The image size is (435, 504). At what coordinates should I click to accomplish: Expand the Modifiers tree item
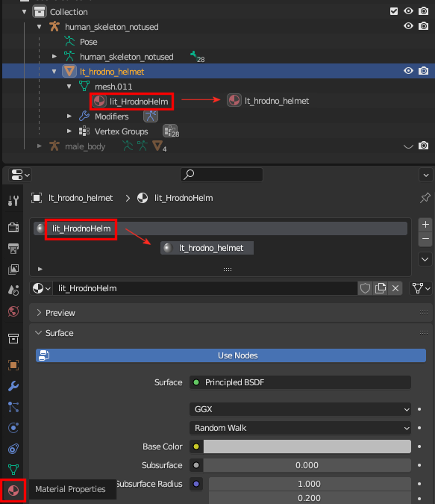coord(69,116)
